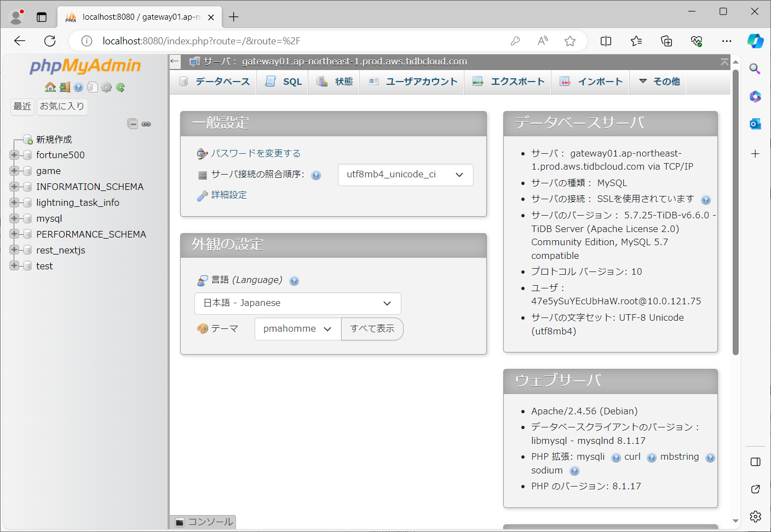Expand the test database node
This screenshot has width=771, height=532.
click(14, 266)
